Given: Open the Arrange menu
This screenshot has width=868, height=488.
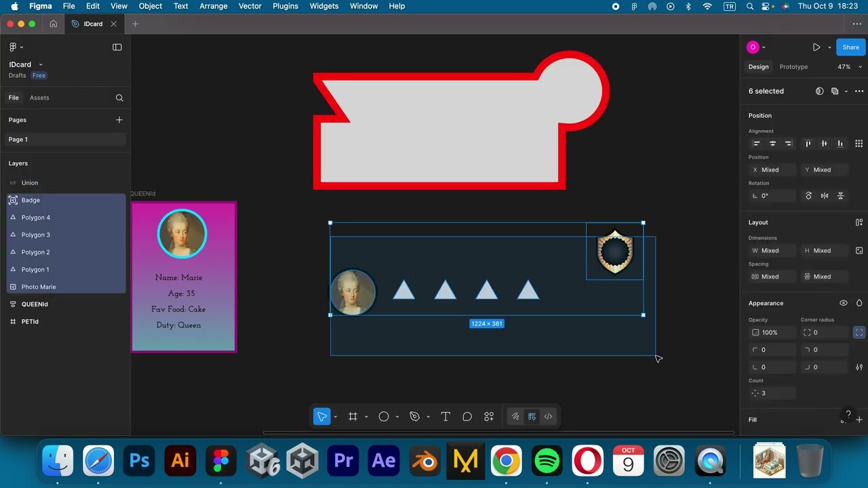Looking at the screenshot, I should [x=214, y=6].
